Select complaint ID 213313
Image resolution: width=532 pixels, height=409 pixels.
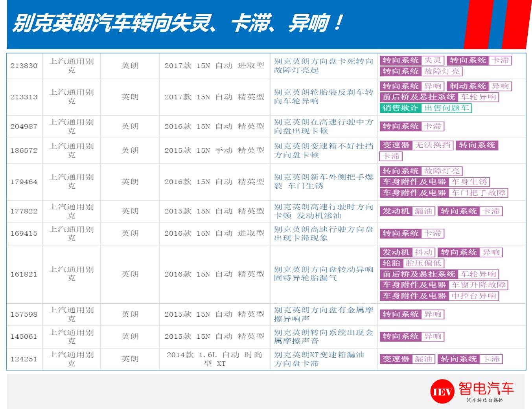(24, 97)
